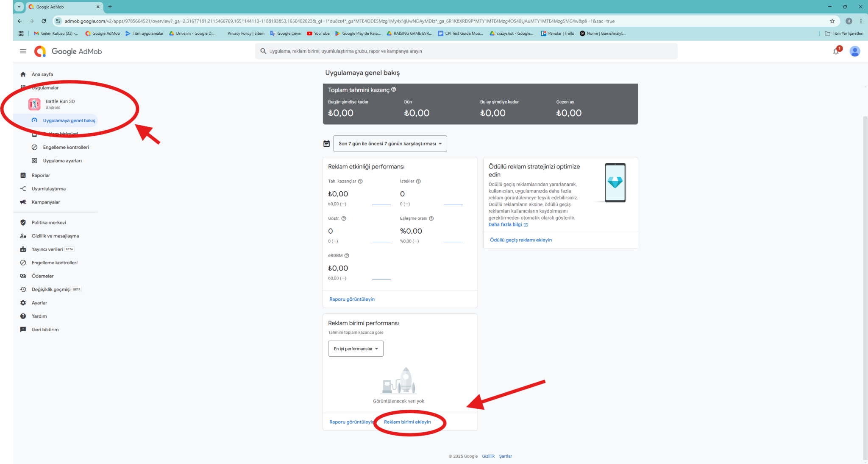Open the En iyi performanslar dropdown
Image resolution: width=868 pixels, height=464 pixels.
tap(356, 349)
